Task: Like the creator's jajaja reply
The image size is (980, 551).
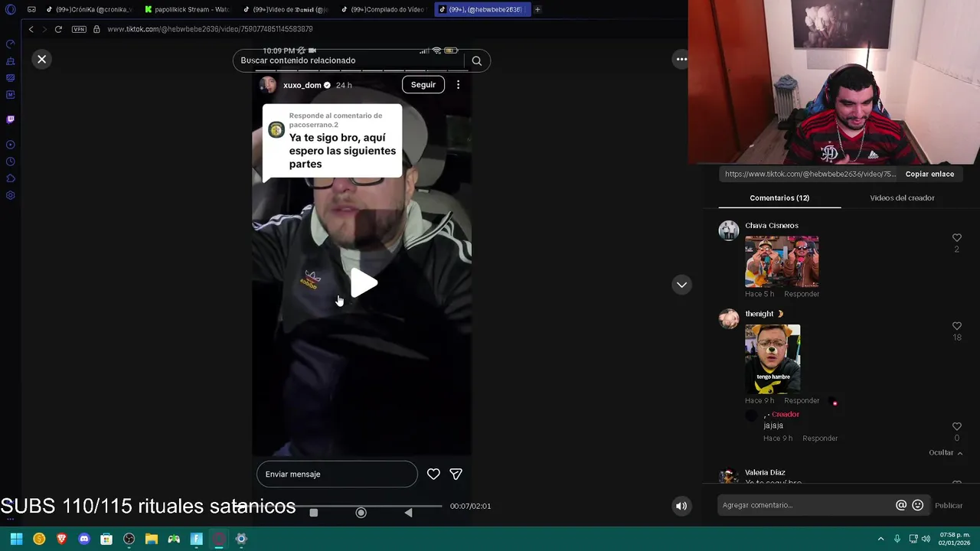Action: (x=956, y=426)
